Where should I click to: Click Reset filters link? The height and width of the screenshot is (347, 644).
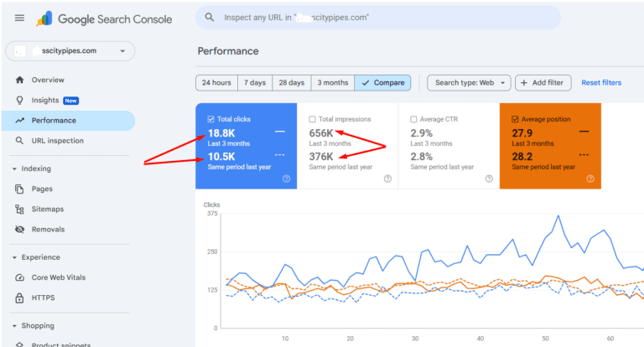601,83
